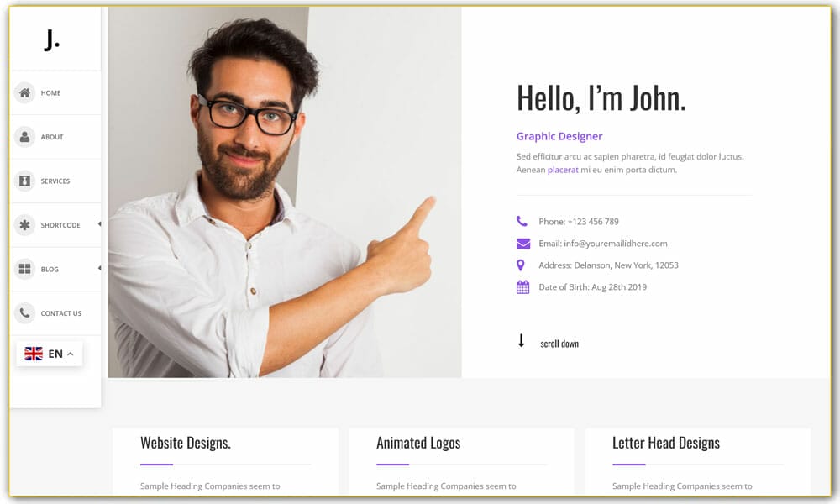Click the scroll down text link

coord(559,344)
